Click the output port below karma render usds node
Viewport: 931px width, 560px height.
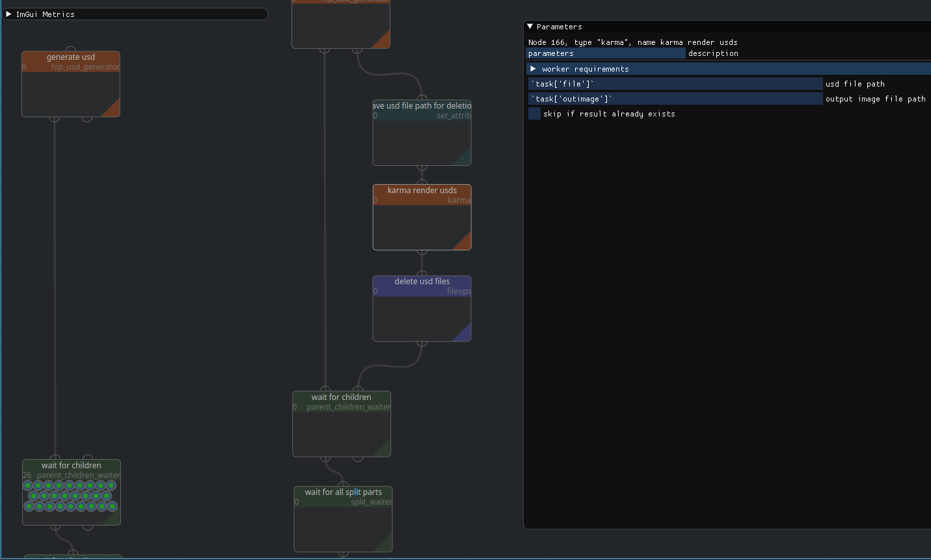422,254
